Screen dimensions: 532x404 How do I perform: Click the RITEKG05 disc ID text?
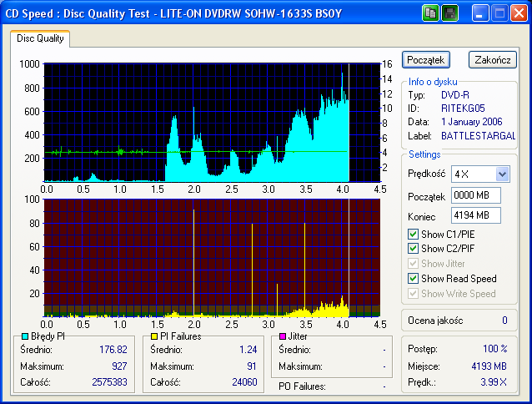point(463,109)
